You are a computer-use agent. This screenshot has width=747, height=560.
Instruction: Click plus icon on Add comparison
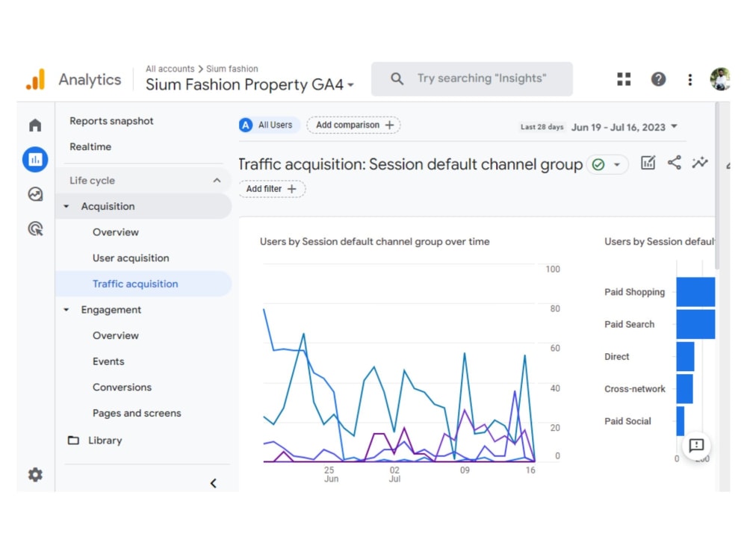click(389, 125)
